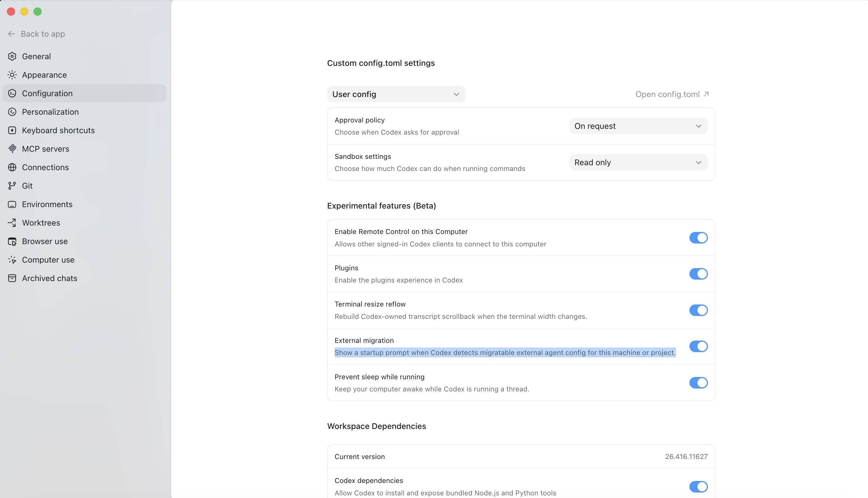Image resolution: width=868 pixels, height=498 pixels.
Task: Click the Configuration icon in sidebar
Action: point(12,93)
